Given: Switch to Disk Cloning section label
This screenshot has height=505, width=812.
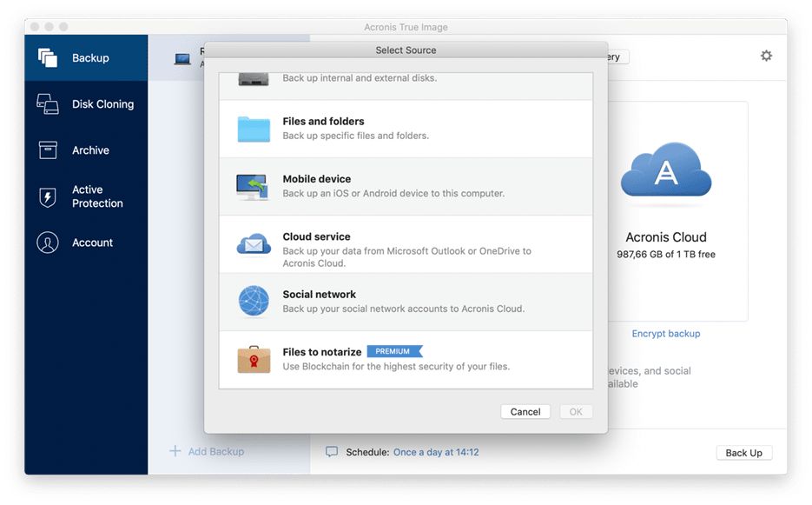Looking at the screenshot, I should [x=103, y=104].
